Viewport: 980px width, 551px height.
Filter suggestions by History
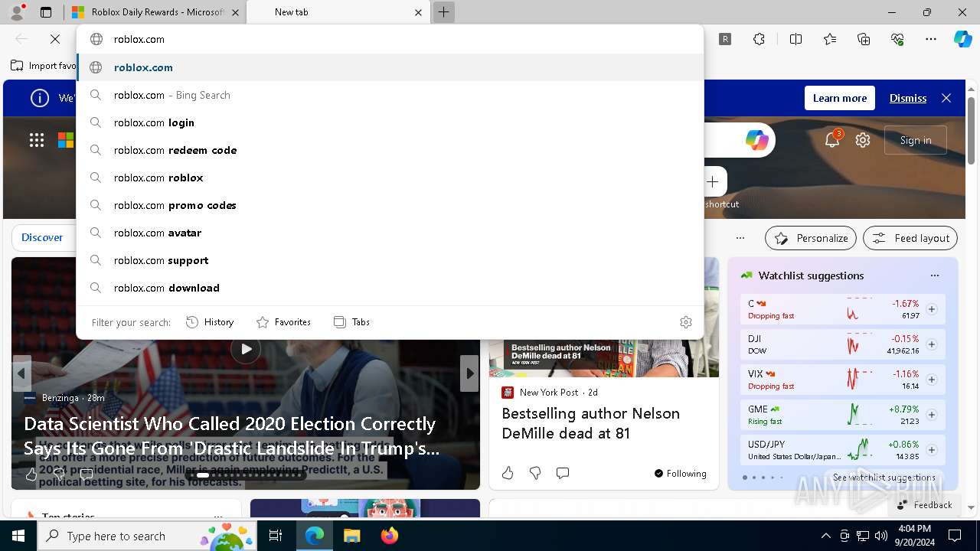[210, 322]
